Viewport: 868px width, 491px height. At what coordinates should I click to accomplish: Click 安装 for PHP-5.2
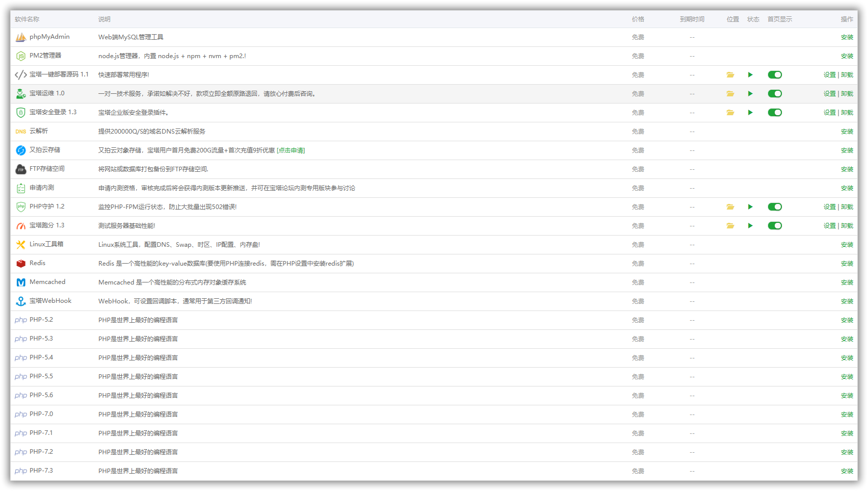[x=847, y=320]
